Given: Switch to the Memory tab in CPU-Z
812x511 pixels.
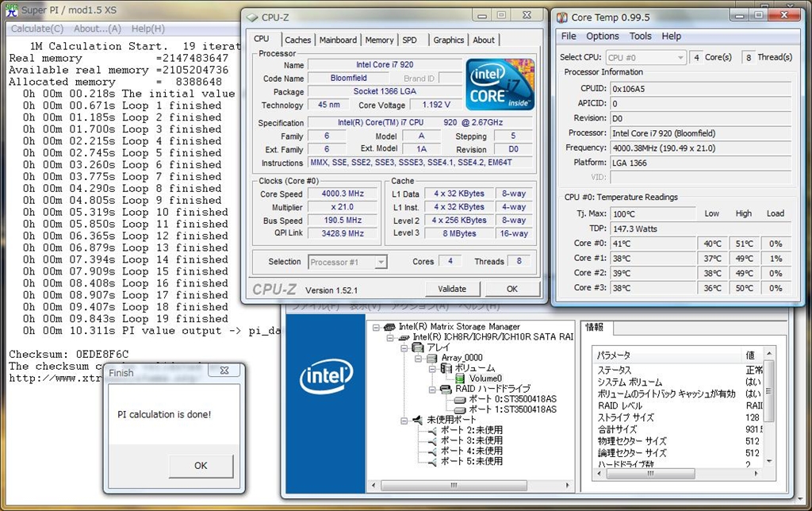Looking at the screenshot, I should coord(379,40).
